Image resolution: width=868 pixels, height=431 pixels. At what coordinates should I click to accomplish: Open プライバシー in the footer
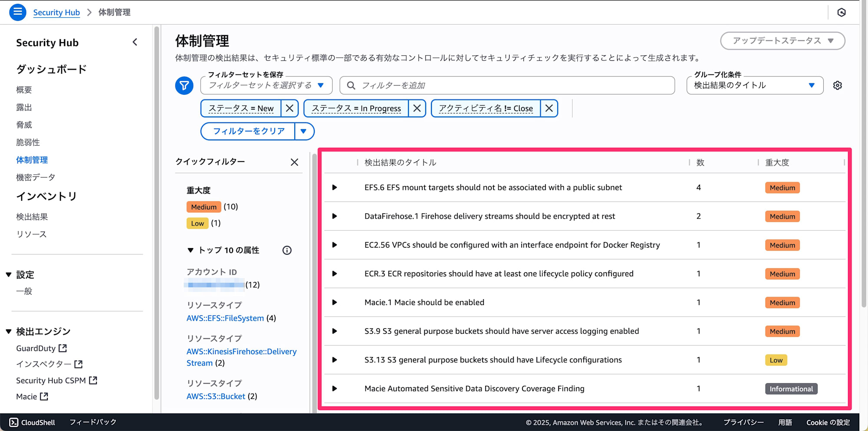point(743,422)
